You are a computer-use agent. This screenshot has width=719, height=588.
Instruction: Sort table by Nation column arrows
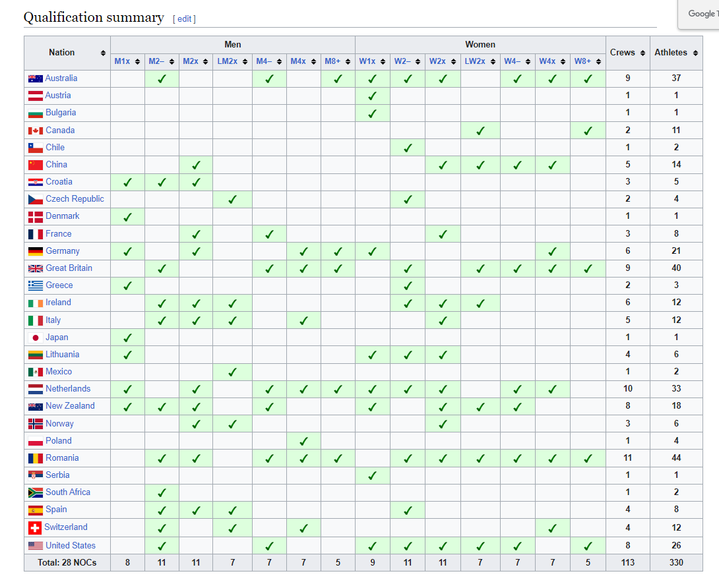[x=104, y=53]
